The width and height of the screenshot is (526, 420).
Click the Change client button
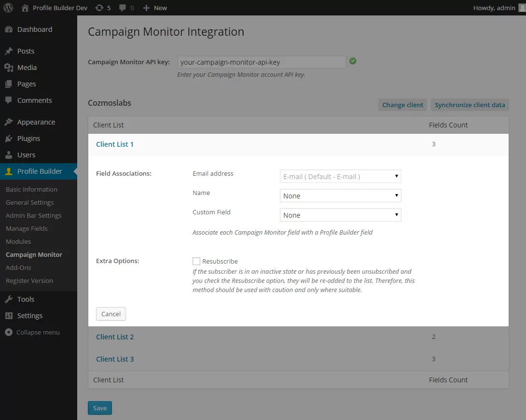[402, 105]
